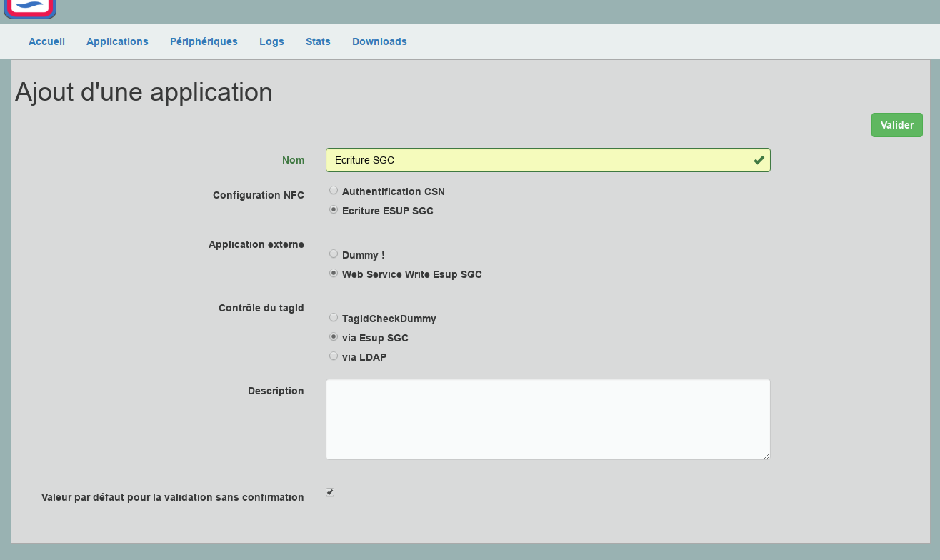Click the application logo in the top-left corner

tap(30, 8)
